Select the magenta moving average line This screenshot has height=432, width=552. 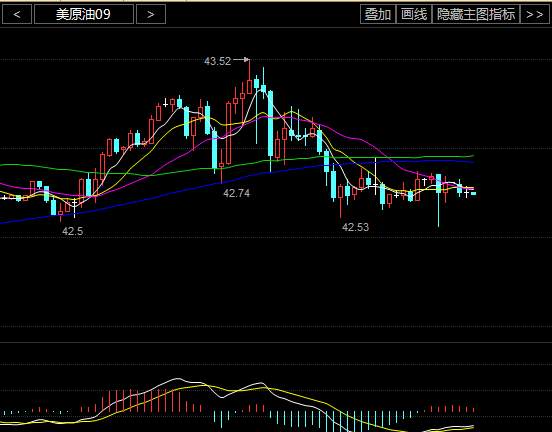(352, 137)
